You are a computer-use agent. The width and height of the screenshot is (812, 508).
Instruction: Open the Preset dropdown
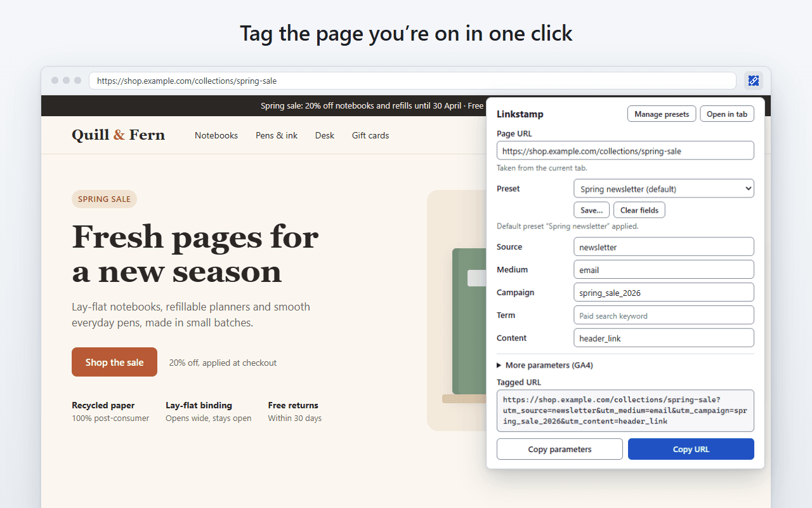click(664, 189)
